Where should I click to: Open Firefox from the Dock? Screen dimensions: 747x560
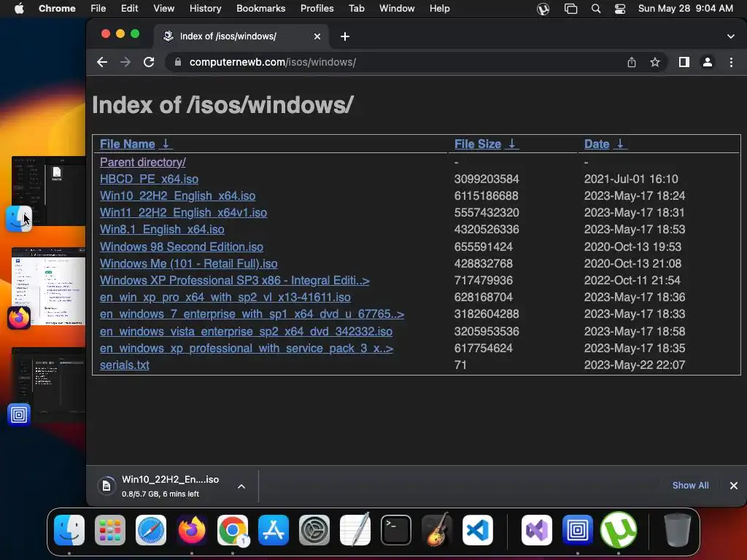tap(192, 530)
